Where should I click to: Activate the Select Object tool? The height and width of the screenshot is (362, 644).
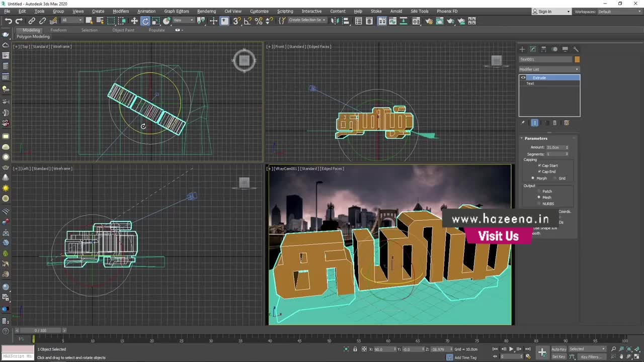(x=89, y=21)
